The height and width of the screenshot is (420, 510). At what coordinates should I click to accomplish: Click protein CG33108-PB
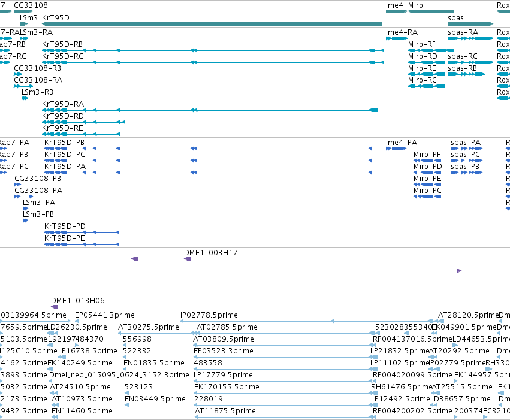[38, 178]
